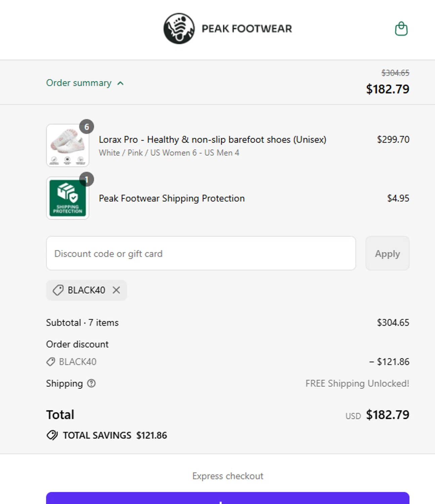Image resolution: width=435 pixels, height=504 pixels.
Task: Click the Peak Footwear footprint logo
Action: click(179, 29)
